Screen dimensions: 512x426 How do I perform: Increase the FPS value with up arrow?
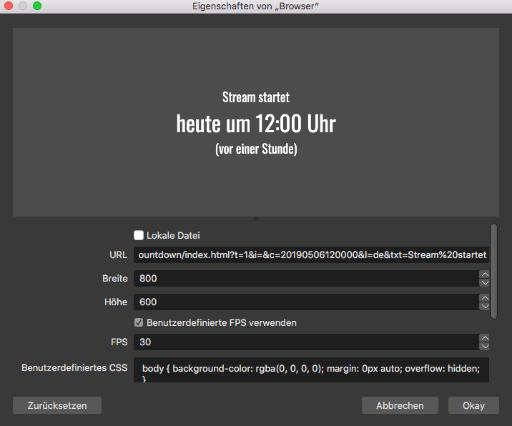(x=484, y=338)
